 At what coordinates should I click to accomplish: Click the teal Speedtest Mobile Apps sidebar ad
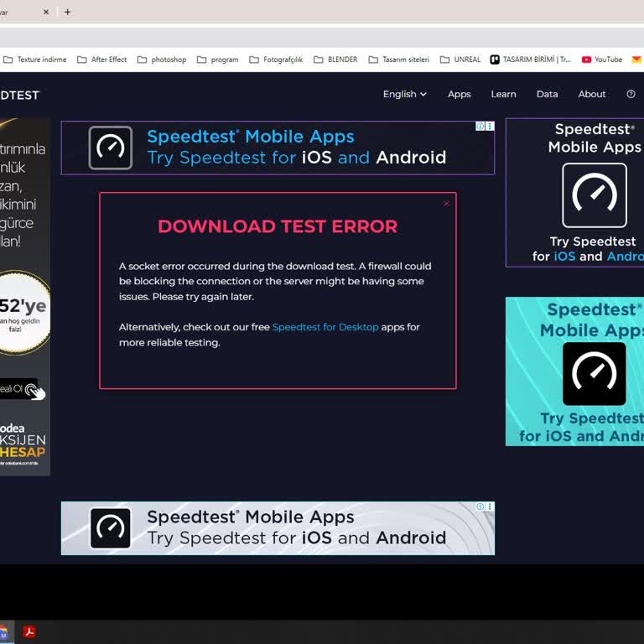click(574, 371)
